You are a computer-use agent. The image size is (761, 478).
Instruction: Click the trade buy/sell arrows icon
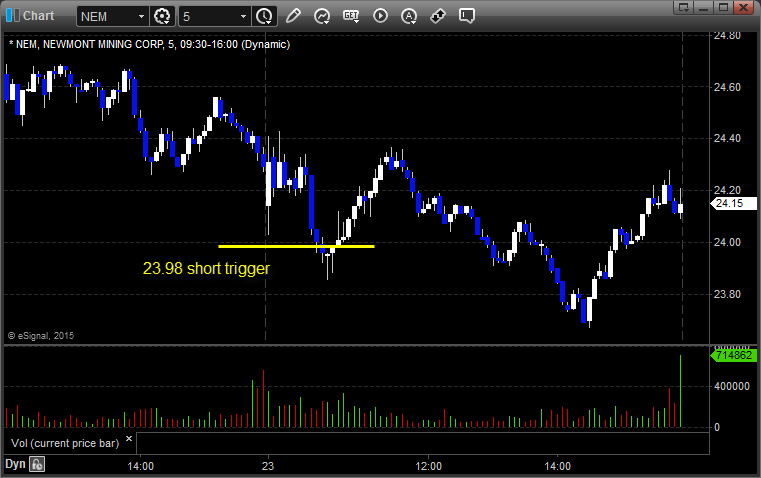[x=438, y=16]
